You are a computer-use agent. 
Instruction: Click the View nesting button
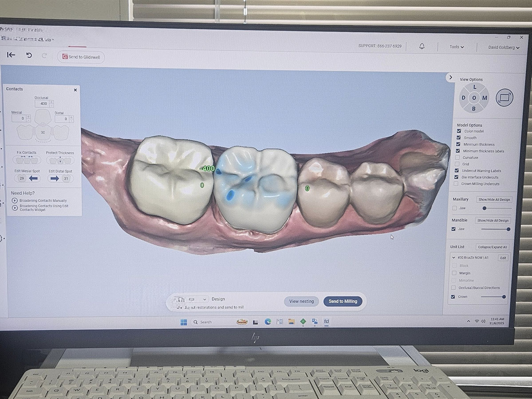coord(301,301)
